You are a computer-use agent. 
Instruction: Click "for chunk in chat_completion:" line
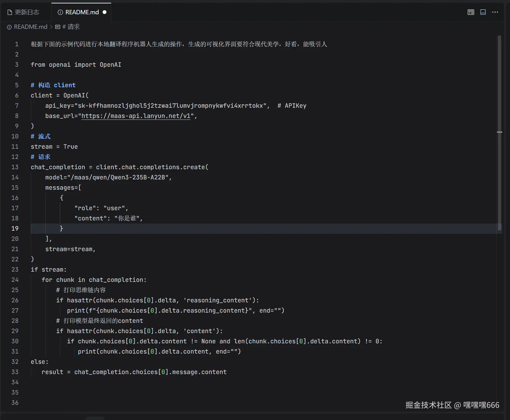[94, 280]
